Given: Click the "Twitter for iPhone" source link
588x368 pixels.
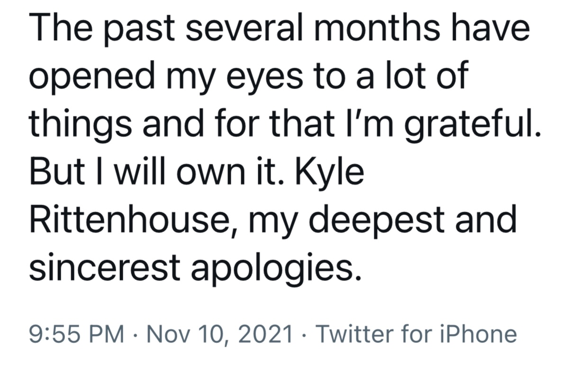Looking at the screenshot, I should [416, 333].
